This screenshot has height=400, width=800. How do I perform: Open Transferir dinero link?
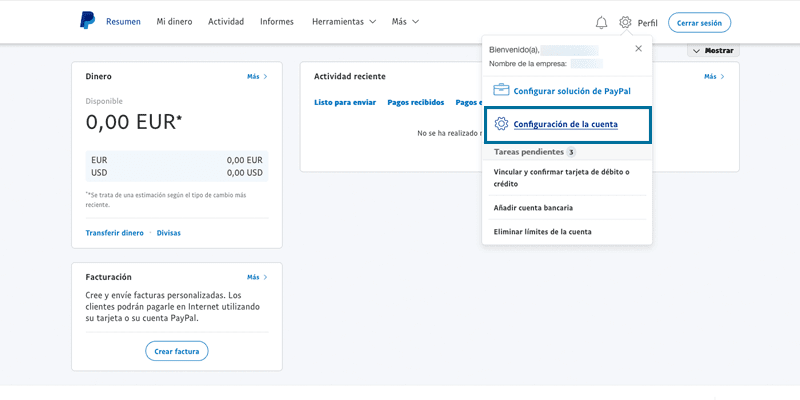click(114, 232)
